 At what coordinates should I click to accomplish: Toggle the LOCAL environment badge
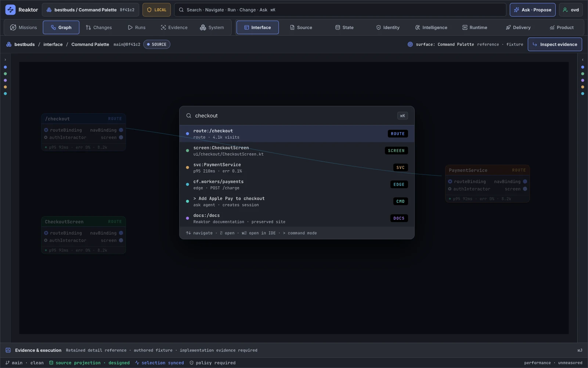pyautogui.click(x=156, y=10)
